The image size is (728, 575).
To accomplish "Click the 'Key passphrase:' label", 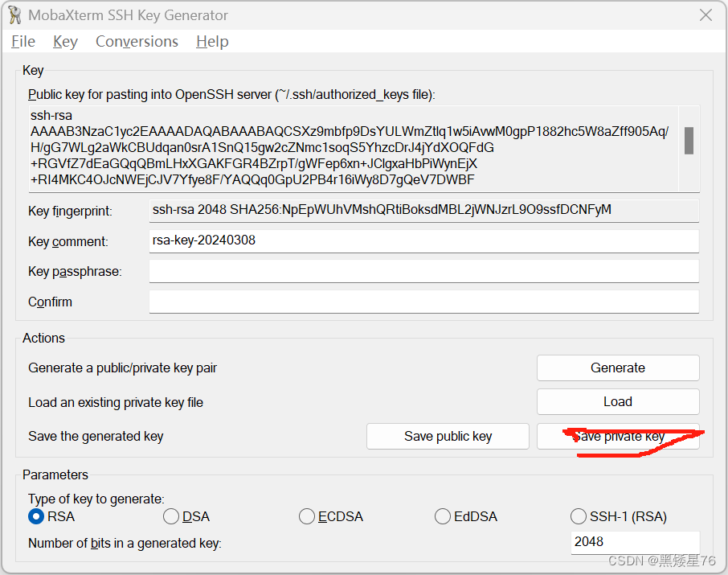I will pyautogui.click(x=75, y=272).
